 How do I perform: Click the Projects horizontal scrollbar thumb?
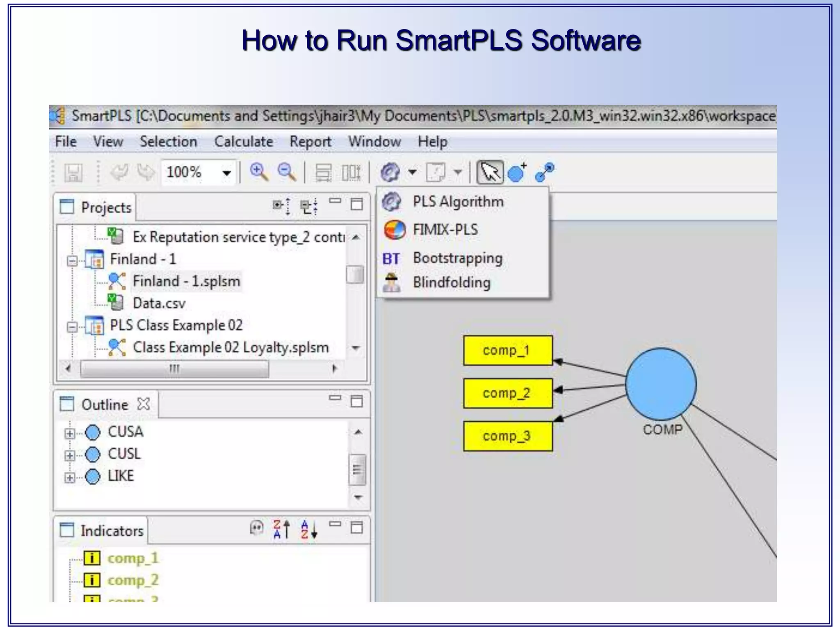[175, 369]
